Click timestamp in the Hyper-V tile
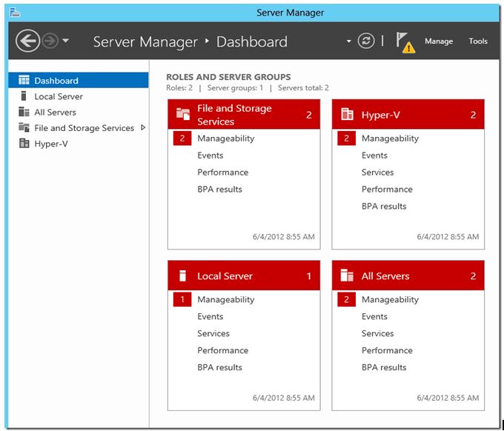Image resolution: width=504 pixels, height=431 pixels. pyautogui.click(x=448, y=237)
